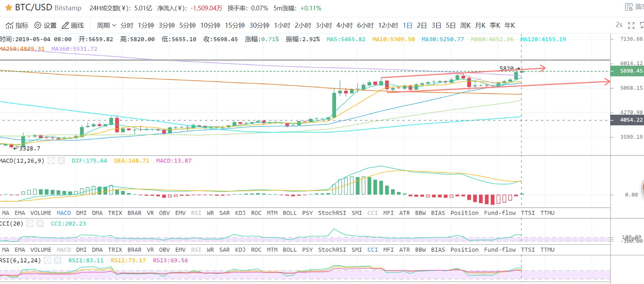The width and height of the screenshot is (644, 284).
Task: Open MACD(12,26,9) settings gear
Action: pyautogui.click(x=51, y=161)
